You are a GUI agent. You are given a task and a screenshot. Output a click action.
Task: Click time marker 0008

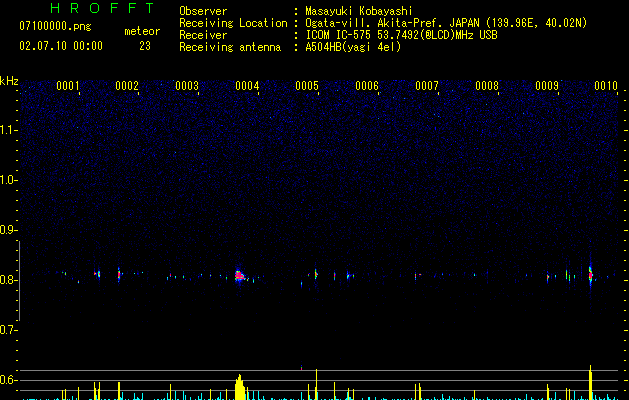coord(487,86)
